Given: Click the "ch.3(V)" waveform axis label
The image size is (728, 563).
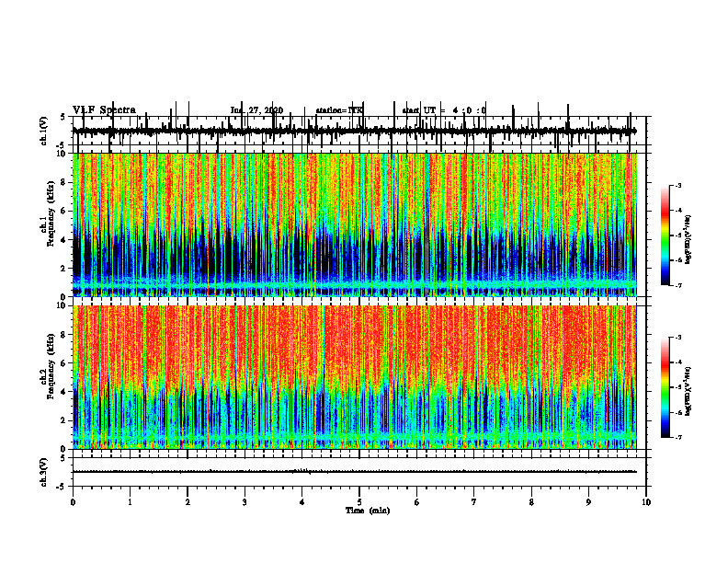Looking at the screenshot, I should (44, 472).
